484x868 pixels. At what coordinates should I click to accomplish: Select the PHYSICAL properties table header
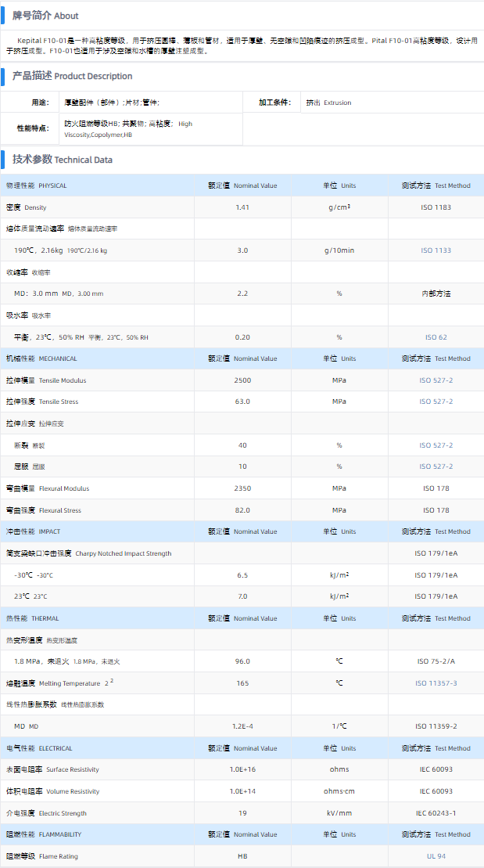(x=37, y=185)
